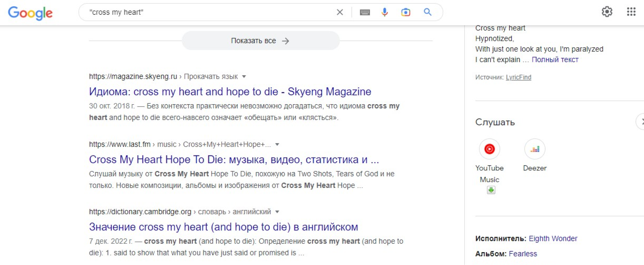Image resolution: width=644 pixels, height=265 pixels.
Task: Open the last.fm Cross My Heart result
Action: pos(234,160)
